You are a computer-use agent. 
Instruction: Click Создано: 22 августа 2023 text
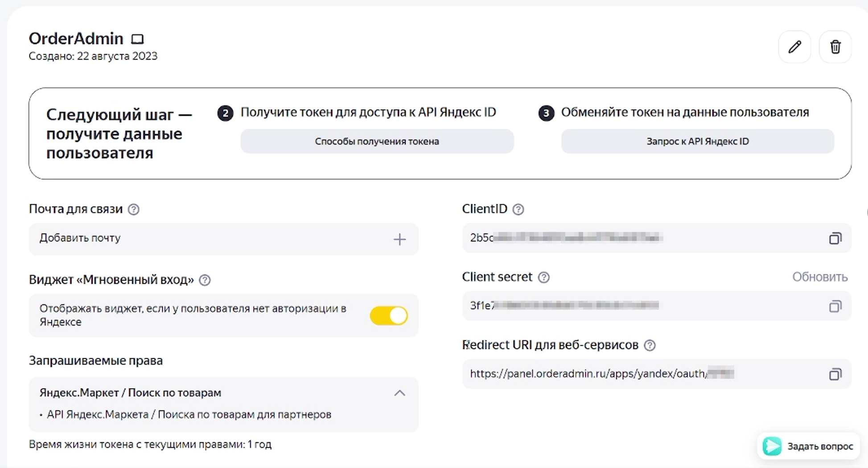pyautogui.click(x=93, y=56)
